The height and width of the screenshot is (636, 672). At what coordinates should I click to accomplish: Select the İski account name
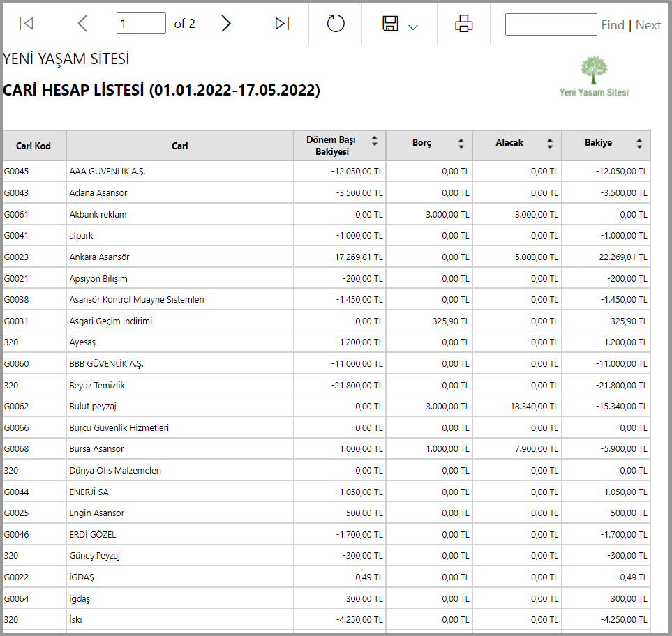pos(75,619)
